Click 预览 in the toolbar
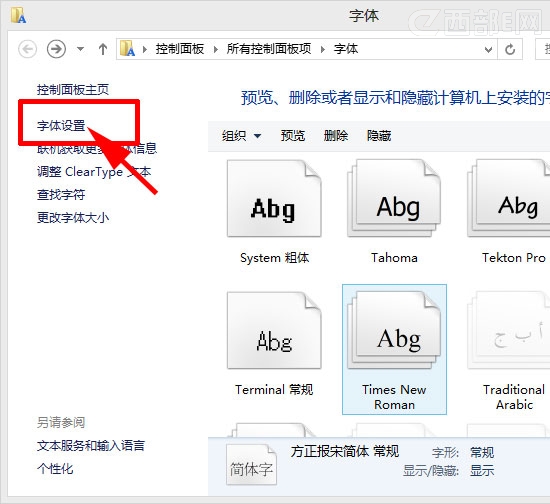The width and height of the screenshot is (550, 504). (293, 136)
